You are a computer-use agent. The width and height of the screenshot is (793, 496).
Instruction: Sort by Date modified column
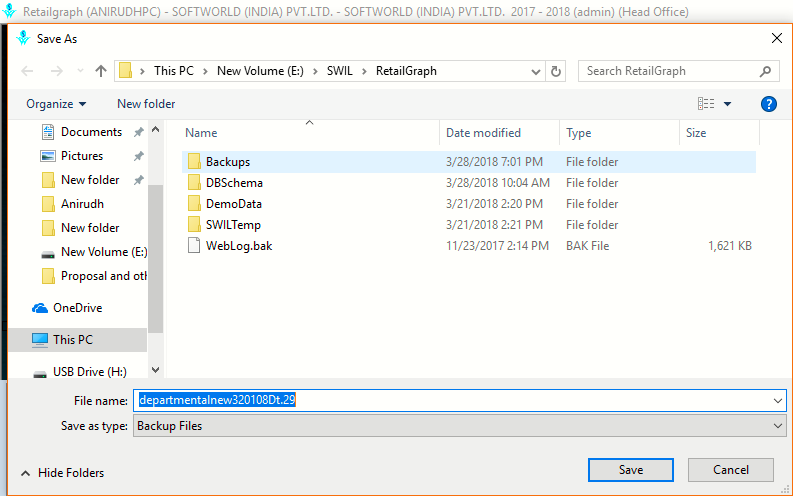(x=483, y=133)
